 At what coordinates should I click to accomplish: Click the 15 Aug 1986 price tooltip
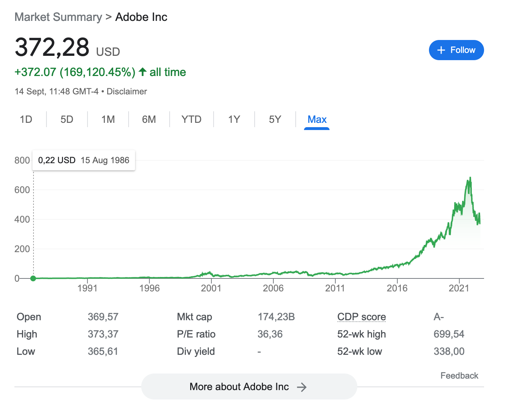point(84,160)
